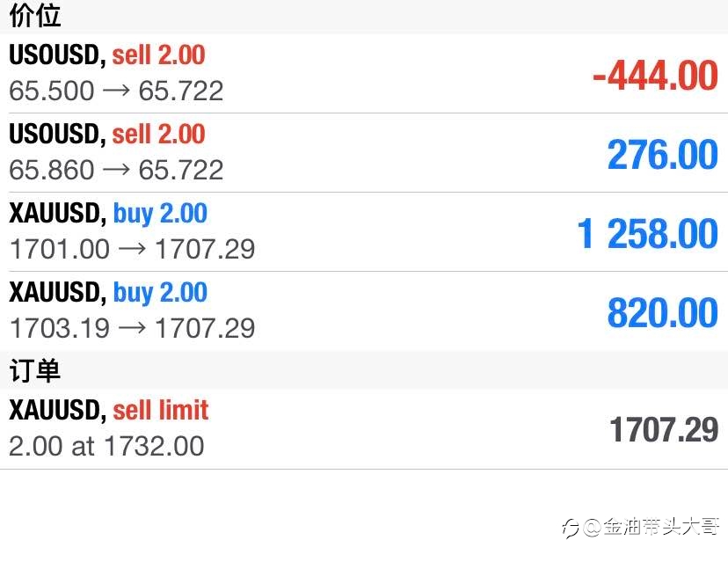The image size is (728, 562).
Task: Open the XAUUSD buy position at 1701.00
Action: pos(364,232)
